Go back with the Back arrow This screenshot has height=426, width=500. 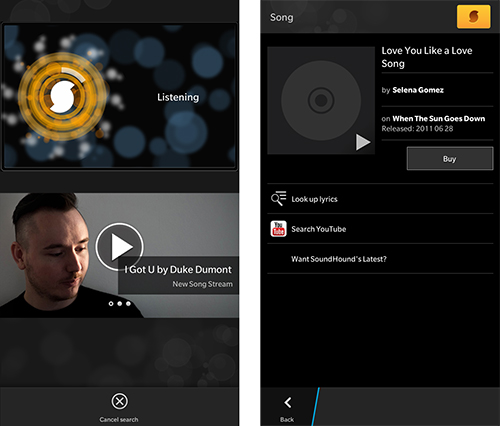pos(288,402)
